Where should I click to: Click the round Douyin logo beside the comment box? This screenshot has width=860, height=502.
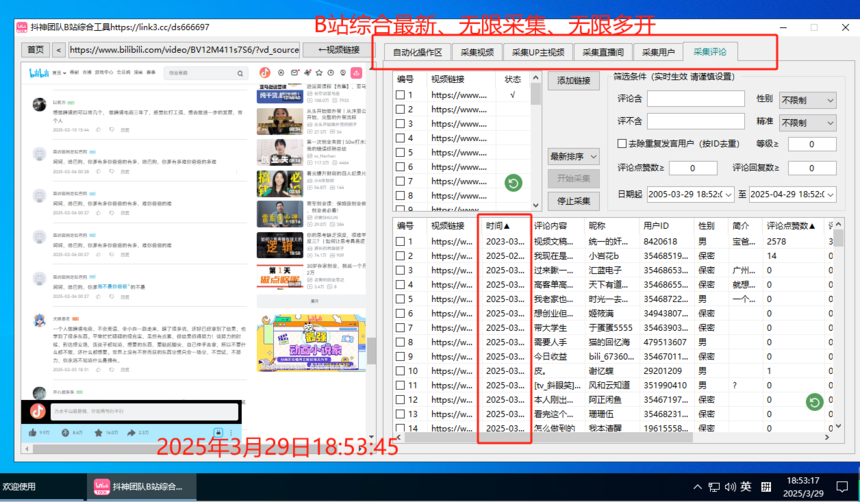[37, 410]
